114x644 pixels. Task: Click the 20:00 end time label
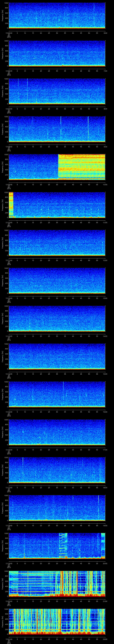105,564
